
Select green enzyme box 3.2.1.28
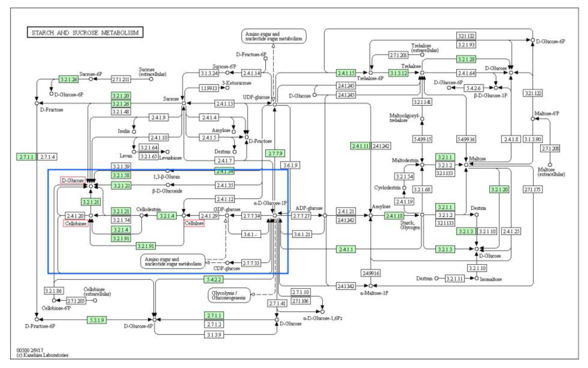pos(466,59)
